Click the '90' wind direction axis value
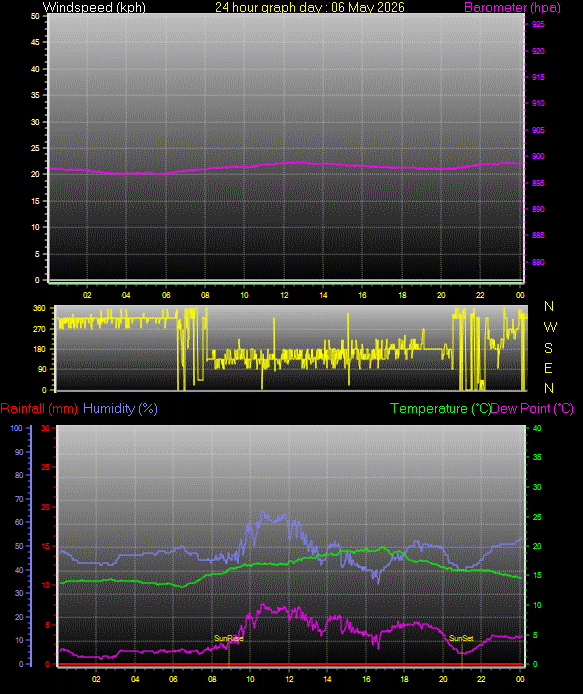This screenshot has height=694, width=583. [42, 369]
